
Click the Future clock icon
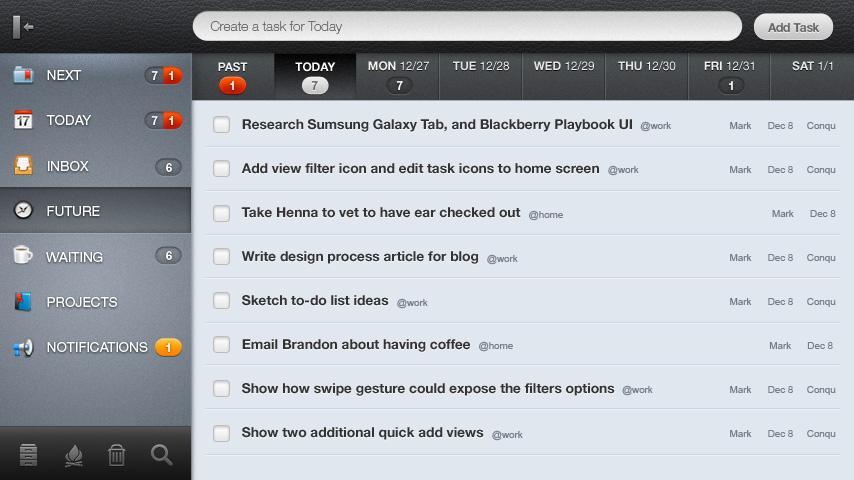(x=23, y=211)
